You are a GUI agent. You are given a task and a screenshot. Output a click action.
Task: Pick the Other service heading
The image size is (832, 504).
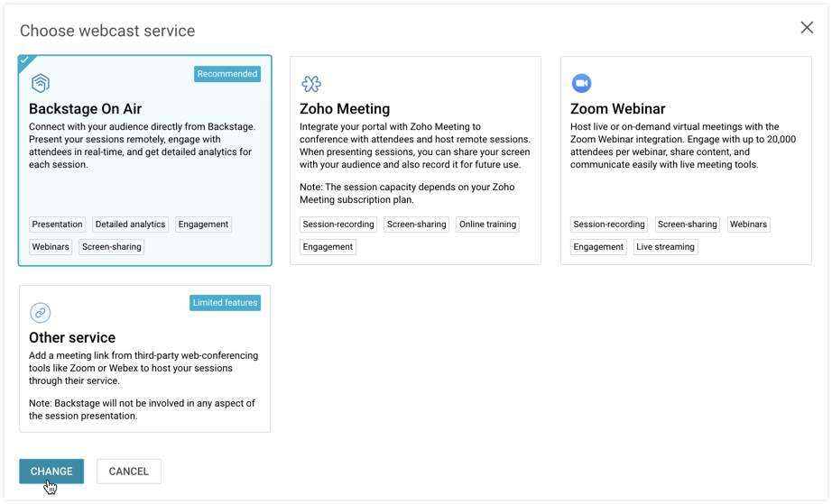point(72,338)
